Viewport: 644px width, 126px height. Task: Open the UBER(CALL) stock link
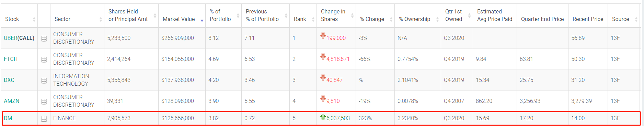19,38
